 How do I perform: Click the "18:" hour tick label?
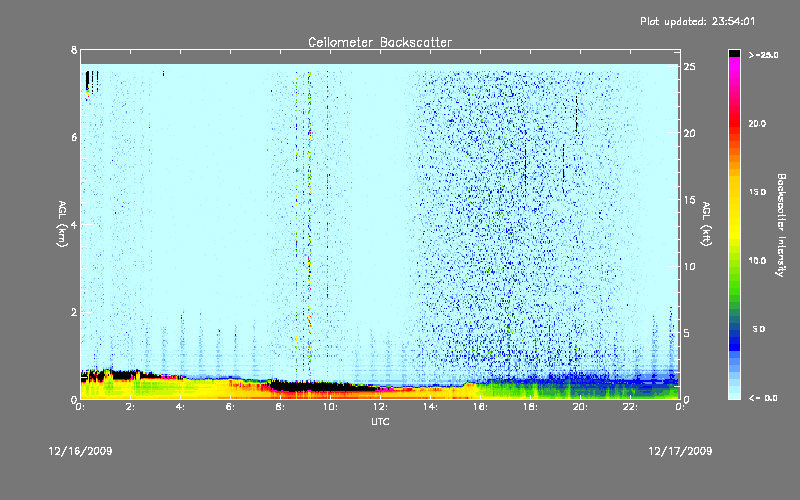pos(530,407)
